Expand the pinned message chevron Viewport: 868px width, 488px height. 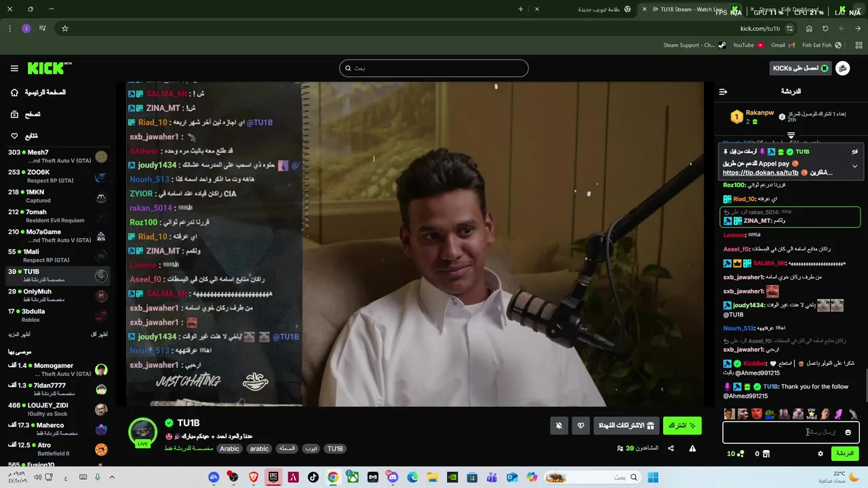(x=854, y=166)
